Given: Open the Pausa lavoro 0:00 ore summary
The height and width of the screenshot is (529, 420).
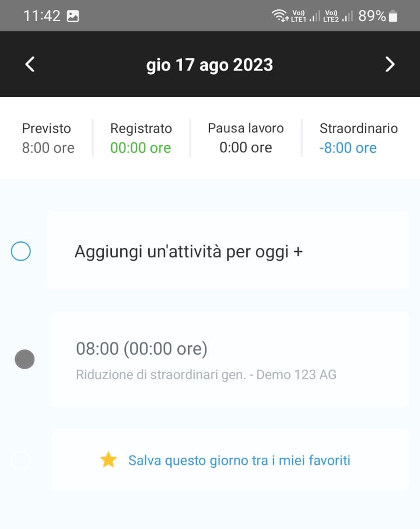Looking at the screenshot, I should click(246, 138).
